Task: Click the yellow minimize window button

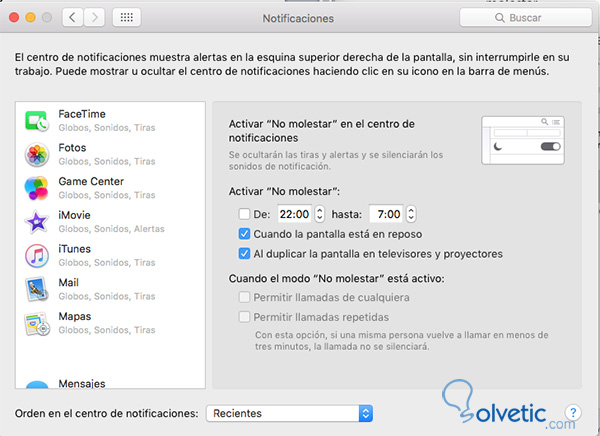Action: [31, 18]
